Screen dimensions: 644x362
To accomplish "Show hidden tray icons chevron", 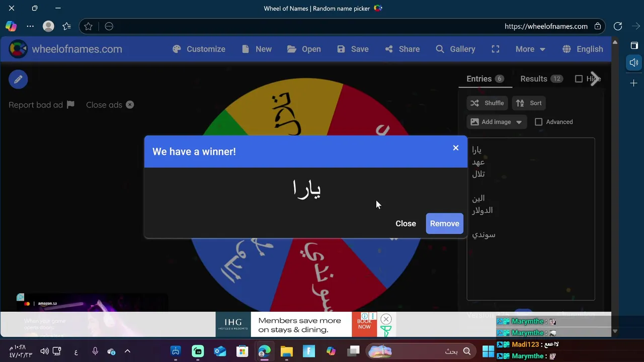I will (x=127, y=351).
